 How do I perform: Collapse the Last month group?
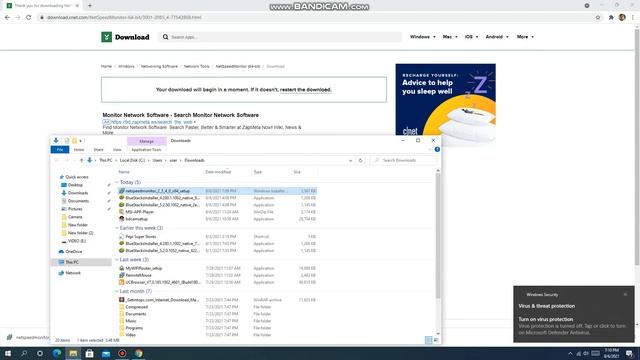point(117,291)
